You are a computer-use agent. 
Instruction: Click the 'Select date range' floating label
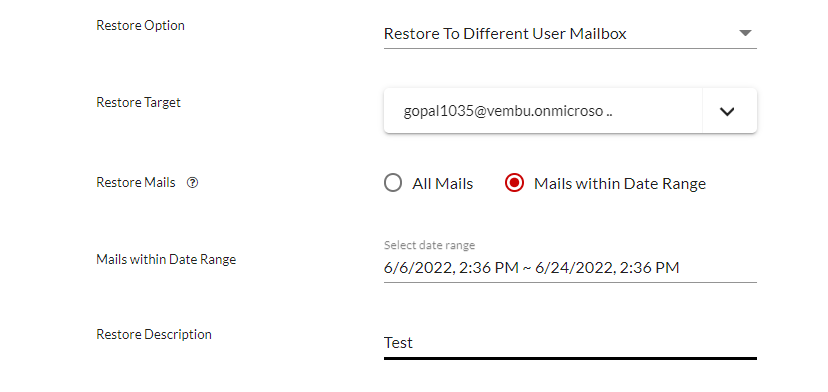click(429, 245)
